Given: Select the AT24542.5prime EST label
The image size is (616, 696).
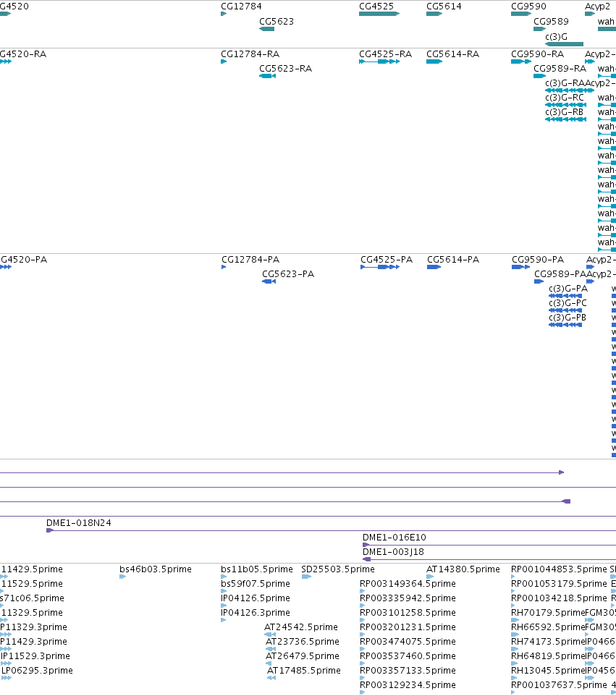Looking at the screenshot, I should 300,627.
